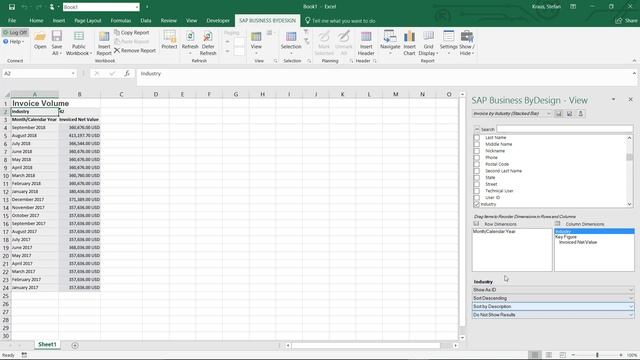The width and height of the screenshot is (640, 360).
Task: Tick the State checkbox
Action: click(477, 178)
